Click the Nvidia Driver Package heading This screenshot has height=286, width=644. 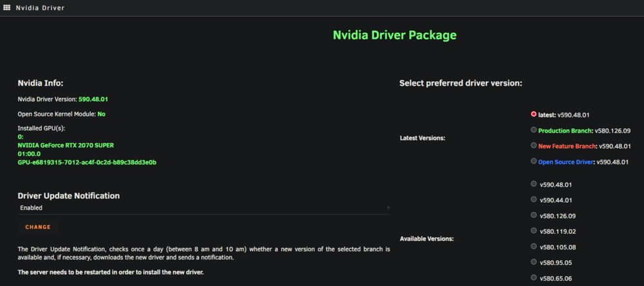click(394, 35)
